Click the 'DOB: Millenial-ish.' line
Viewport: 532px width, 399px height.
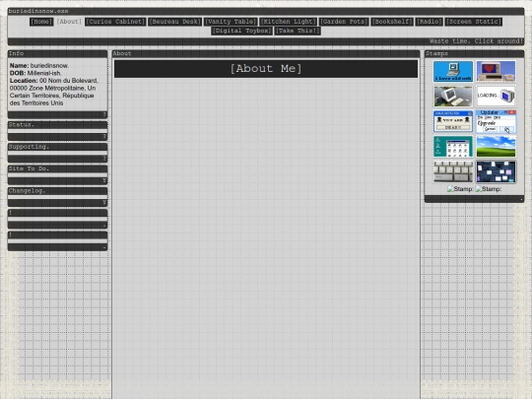[x=35, y=73]
